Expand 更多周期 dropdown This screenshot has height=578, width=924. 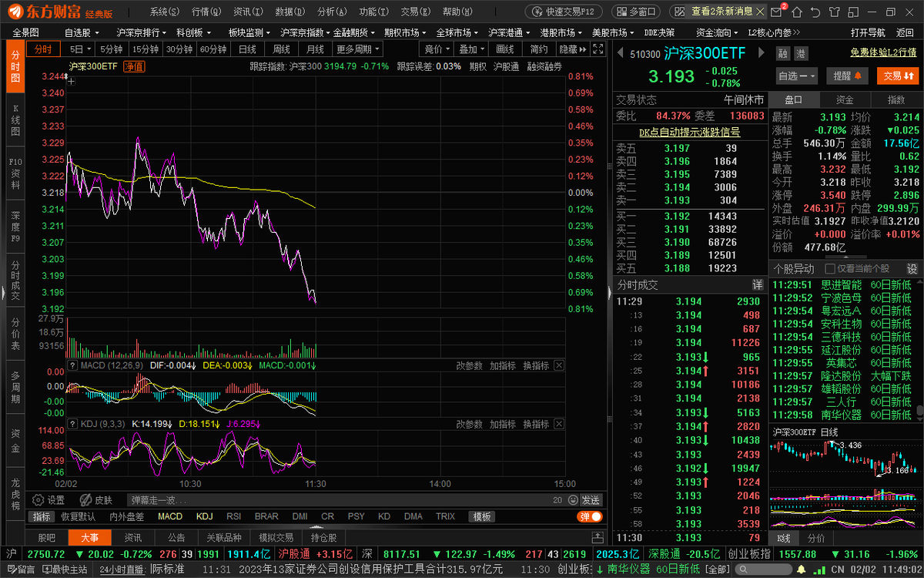pos(357,49)
